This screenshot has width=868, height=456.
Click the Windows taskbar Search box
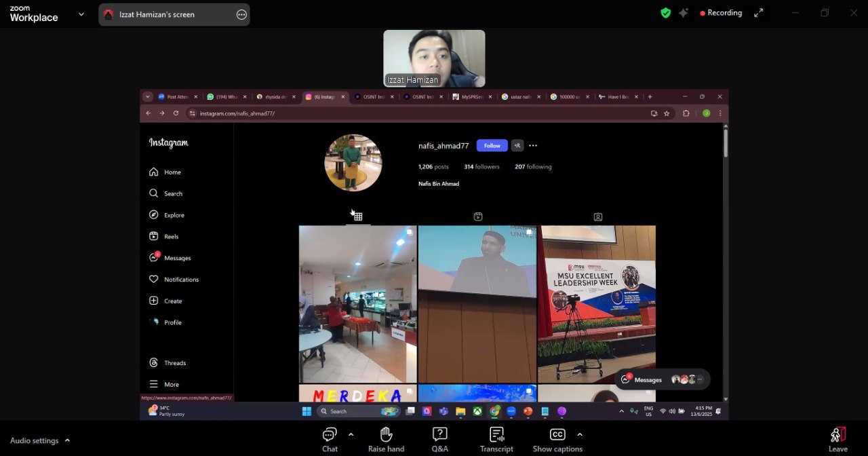click(358, 411)
